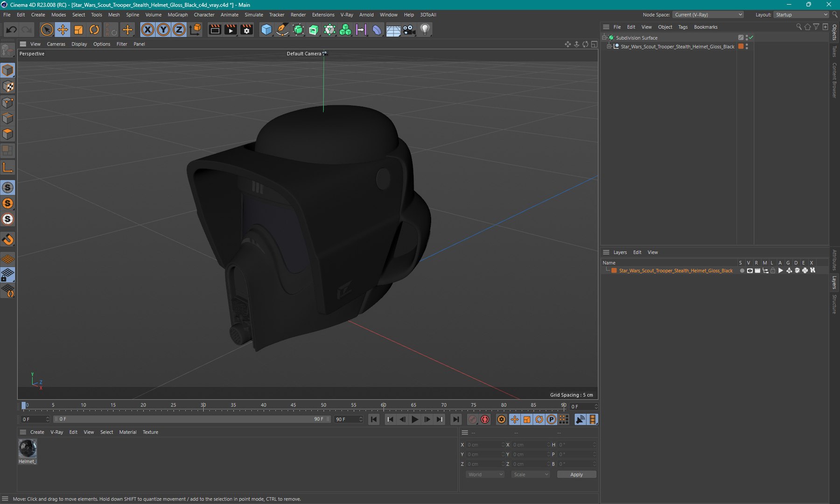Switch to Polygons mode

[x=8, y=134]
